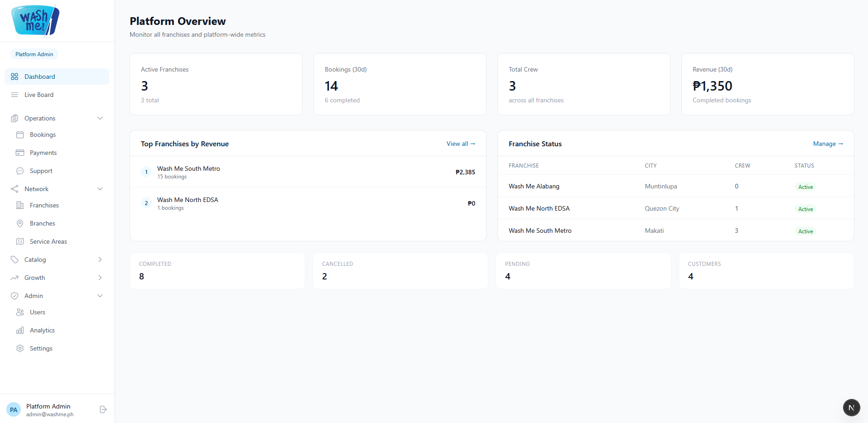Click the Manage link in Franchise Status
Viewport: 868px width, 423px height.
828,144
